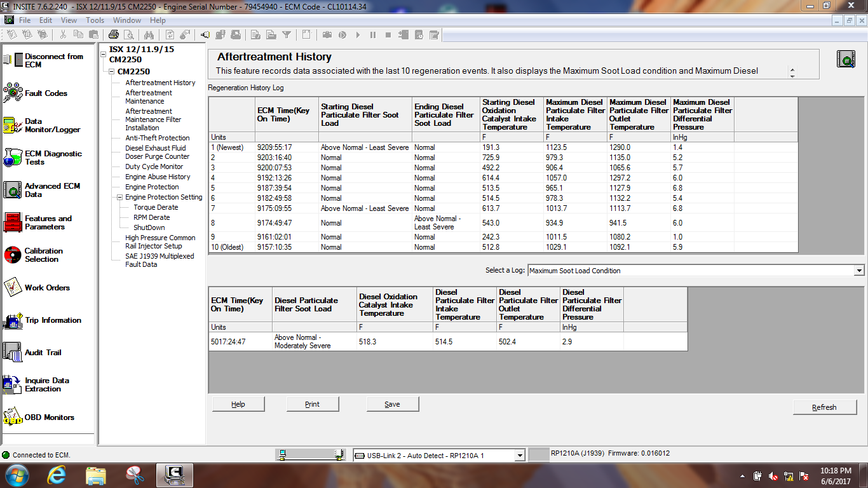Click the muted volume tray icon

(x=773, y=476)
